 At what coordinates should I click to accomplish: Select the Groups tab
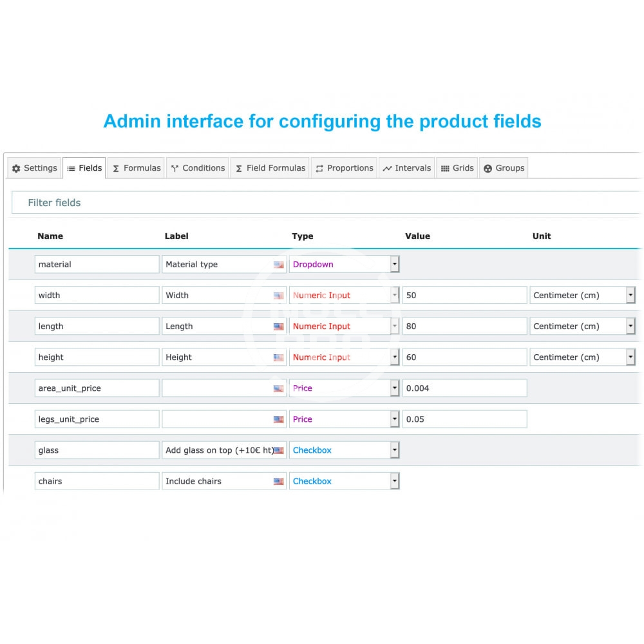tap(504, 168)
